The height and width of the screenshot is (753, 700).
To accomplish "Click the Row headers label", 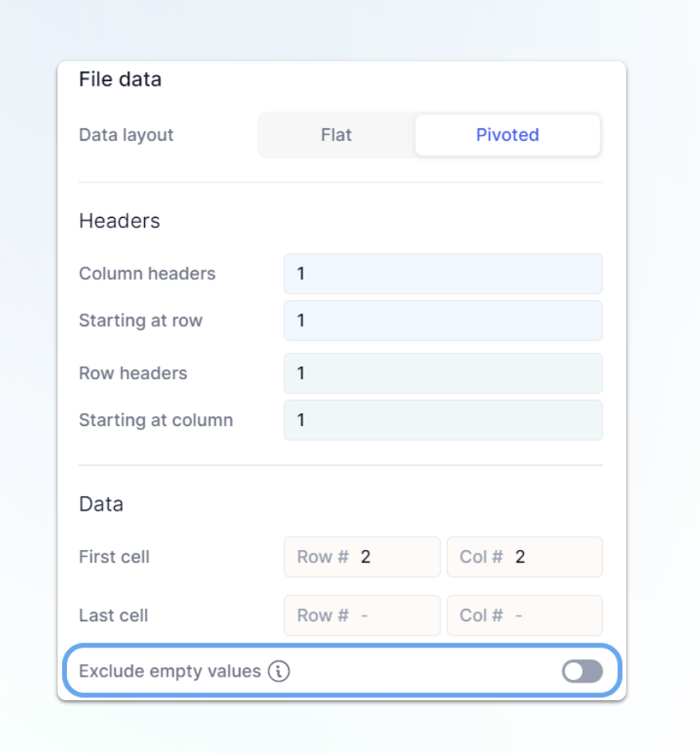I will point(133,373).
